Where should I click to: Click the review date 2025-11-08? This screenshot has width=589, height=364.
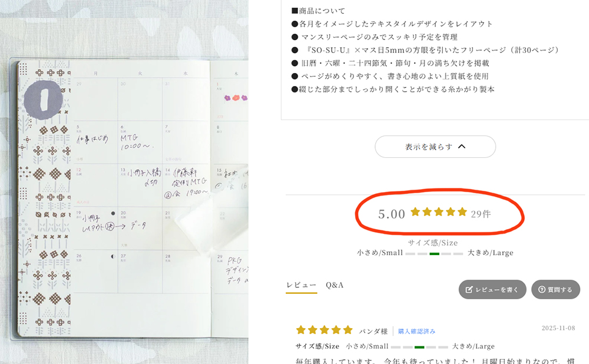coord(558,328)
